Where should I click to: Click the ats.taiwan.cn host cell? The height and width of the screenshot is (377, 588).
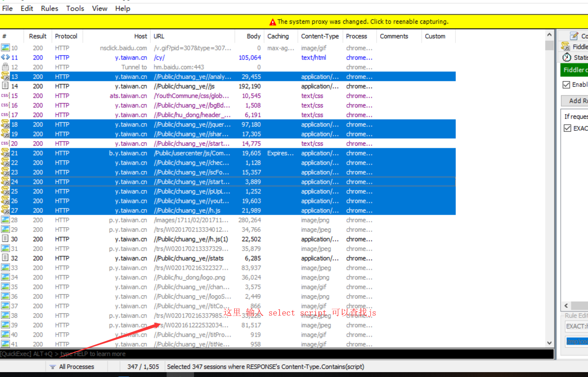128,96
